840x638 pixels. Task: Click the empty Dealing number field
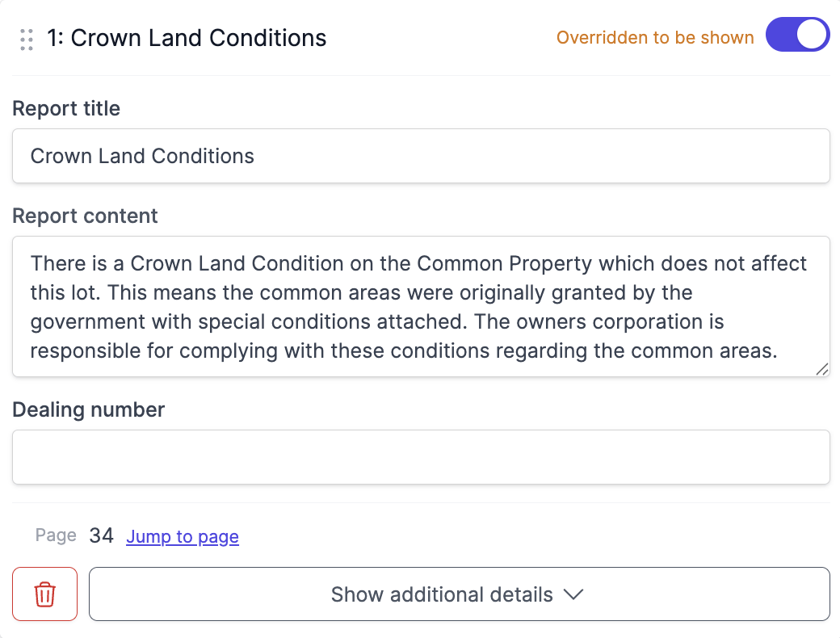click(x=421, y=457)
